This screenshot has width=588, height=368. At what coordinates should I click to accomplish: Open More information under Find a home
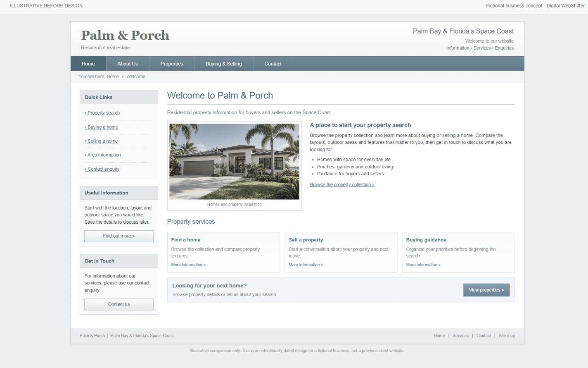click(188, 265)
